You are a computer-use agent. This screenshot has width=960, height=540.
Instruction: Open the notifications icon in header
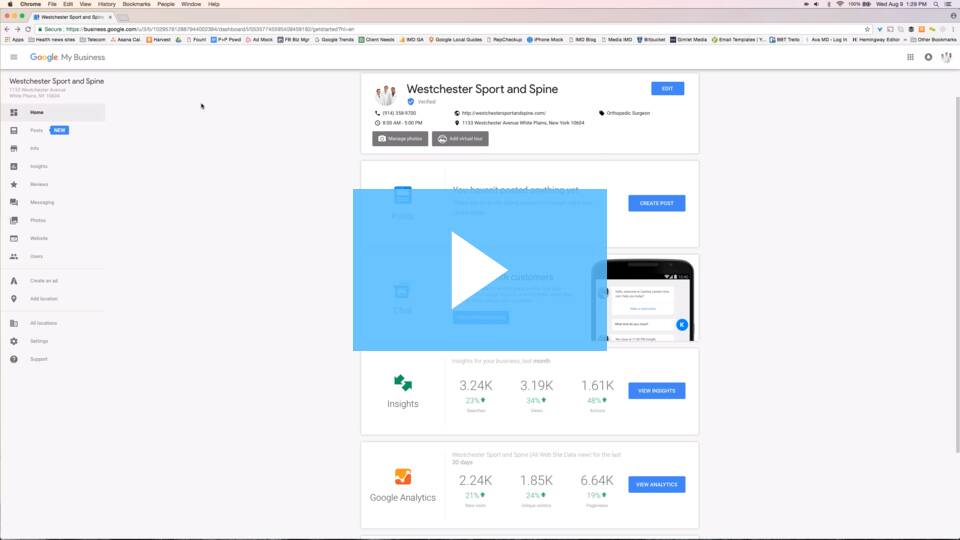[928, 57]
